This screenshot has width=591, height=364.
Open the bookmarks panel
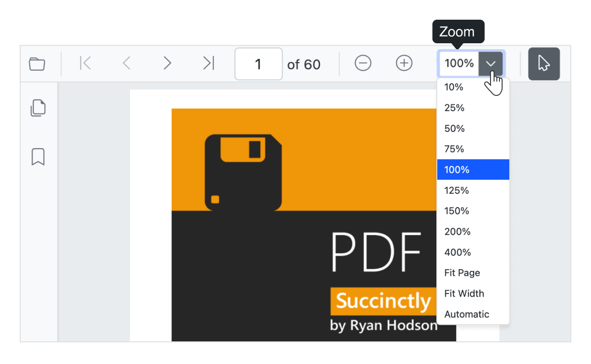coord(38,157)
